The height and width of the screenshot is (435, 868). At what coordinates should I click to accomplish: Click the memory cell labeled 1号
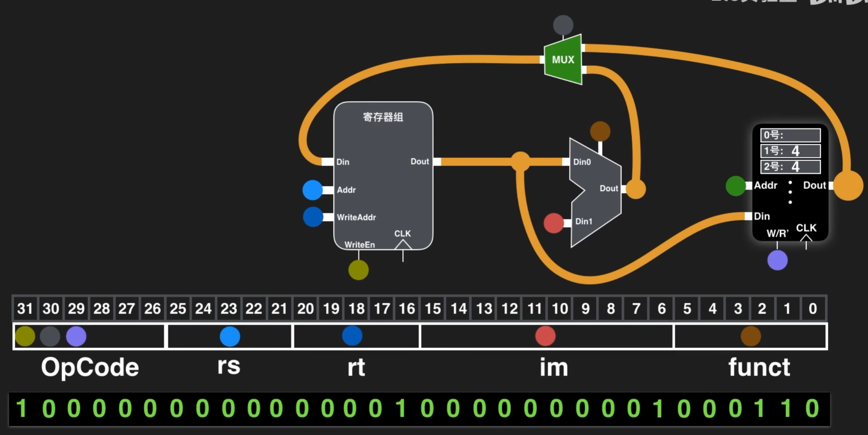(790, 151)
